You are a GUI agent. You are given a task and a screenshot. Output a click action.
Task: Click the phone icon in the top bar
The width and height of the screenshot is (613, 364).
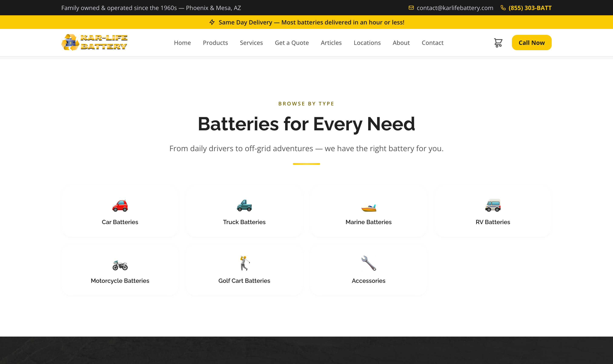503,8
